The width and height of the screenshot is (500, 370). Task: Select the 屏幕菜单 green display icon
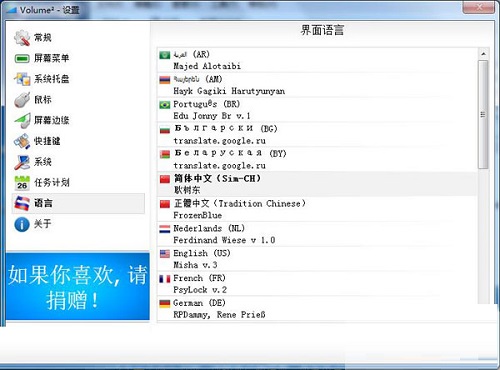pyautogui.click(x=22, y=59)
